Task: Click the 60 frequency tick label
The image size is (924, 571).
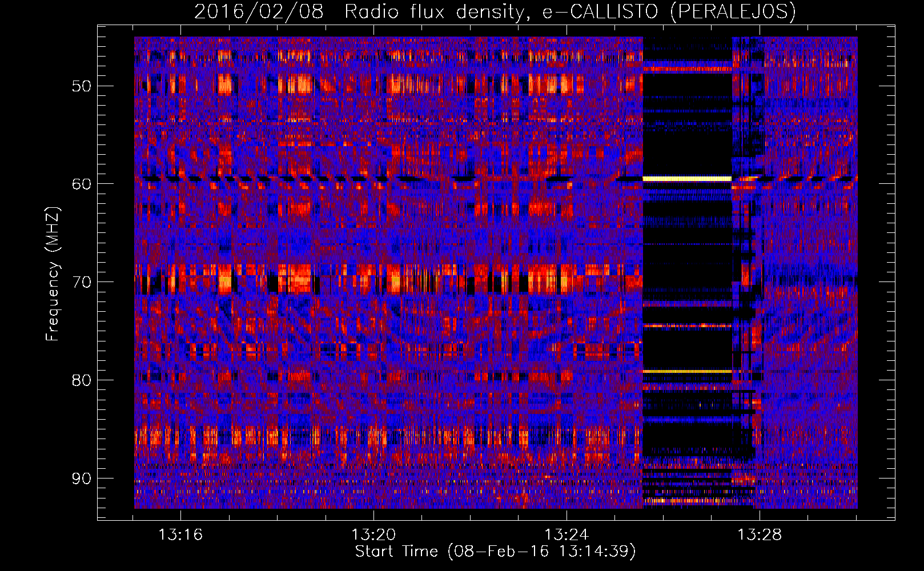Action: pyautogui.click(x=82, y=184)
